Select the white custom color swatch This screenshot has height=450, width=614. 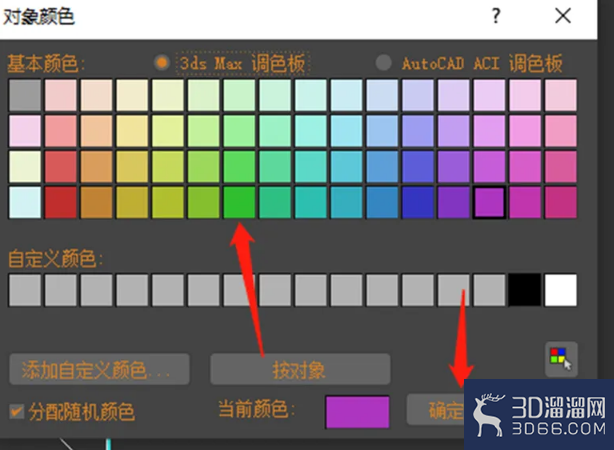coord(561,290)
